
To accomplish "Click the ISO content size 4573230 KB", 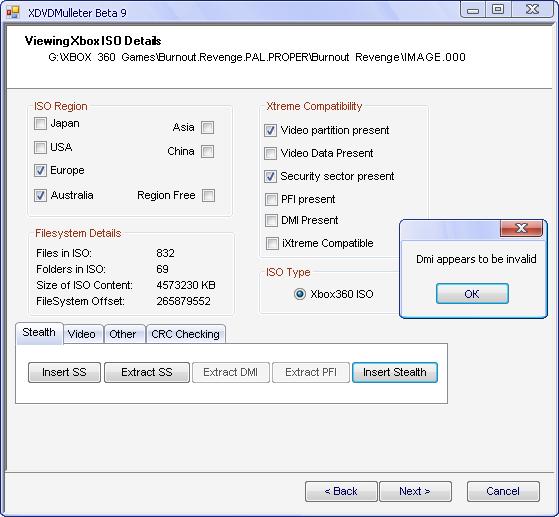I will (x=186, y=285).
